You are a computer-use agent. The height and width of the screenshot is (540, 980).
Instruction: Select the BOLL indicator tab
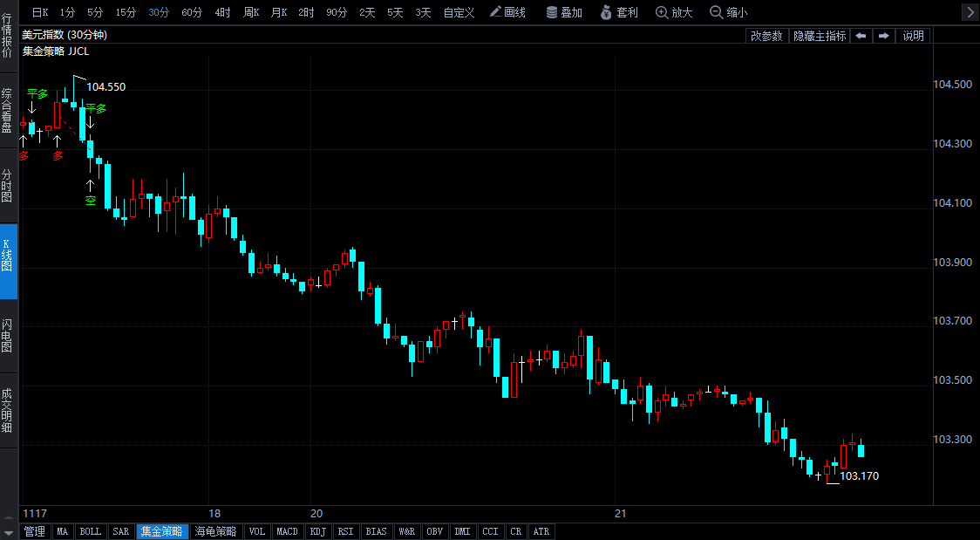click(91, 531)
